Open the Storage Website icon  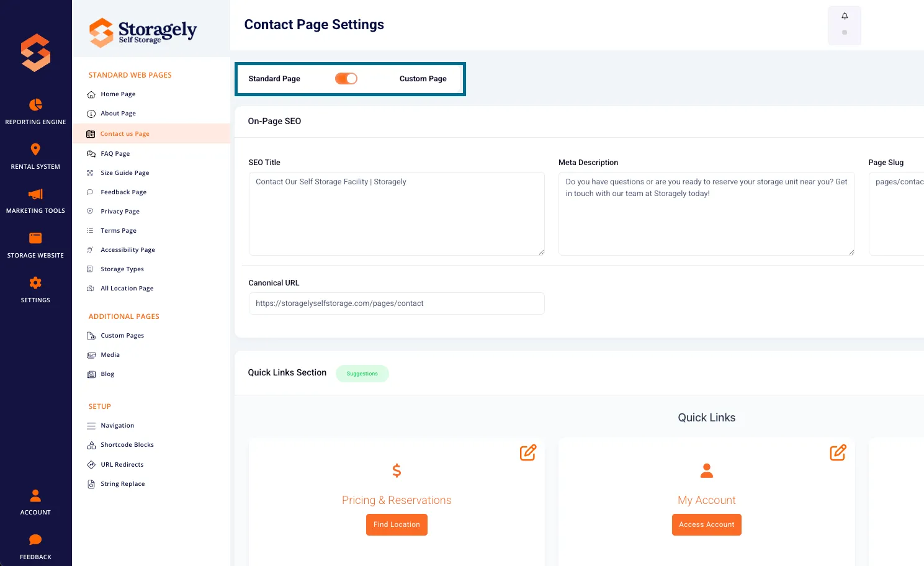coord(35,238)
